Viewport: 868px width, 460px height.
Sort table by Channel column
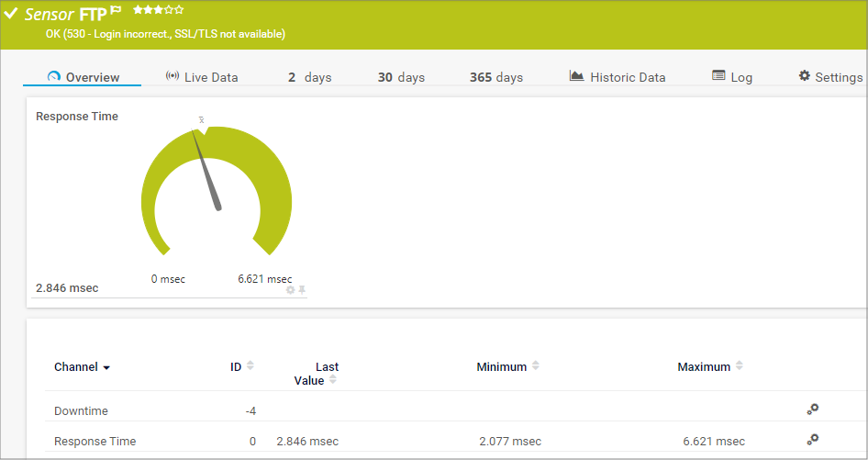[82, 367]
